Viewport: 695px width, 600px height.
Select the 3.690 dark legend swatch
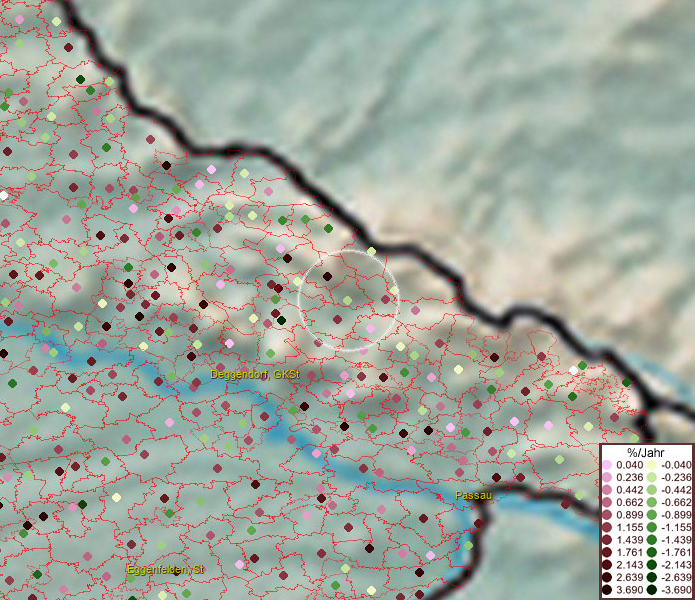[x=607, y=590]
